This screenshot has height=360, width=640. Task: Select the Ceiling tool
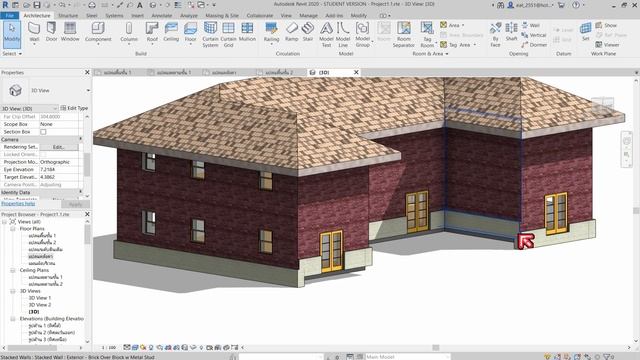pyautogui.click(x=171, y=32)
